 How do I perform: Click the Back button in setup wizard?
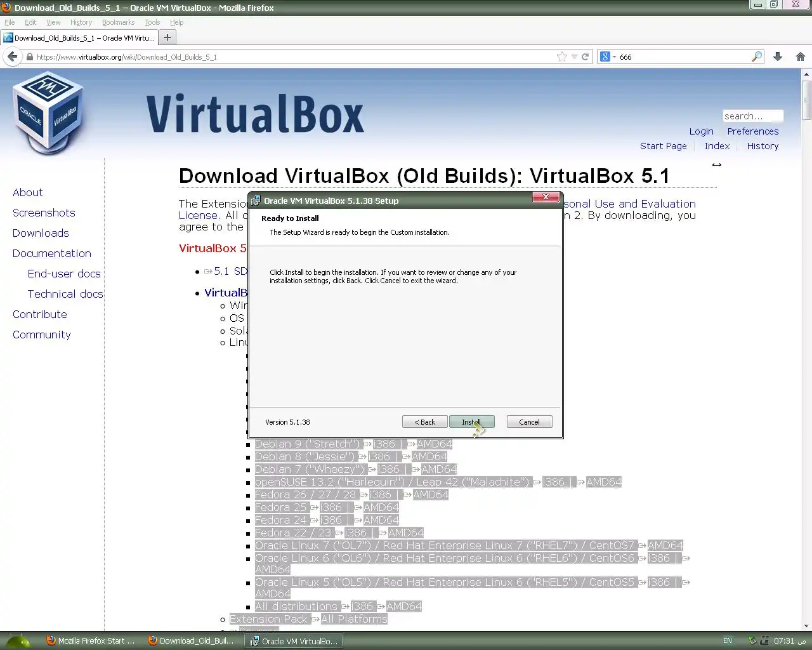click(x=425, y=422)
